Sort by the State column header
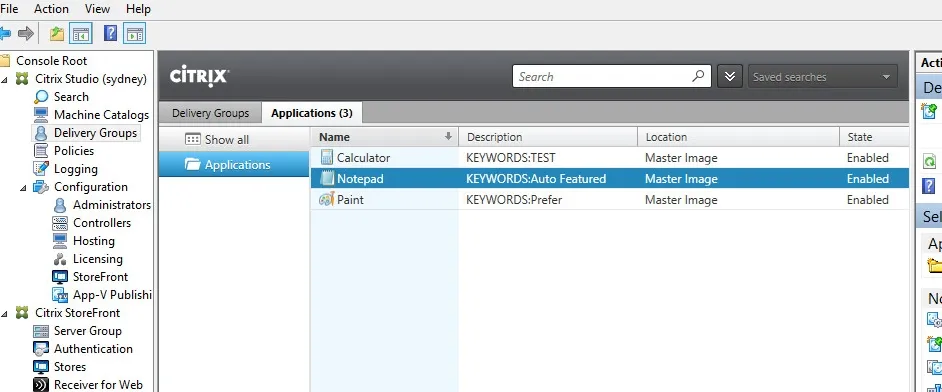 click(x=874, y=137)
